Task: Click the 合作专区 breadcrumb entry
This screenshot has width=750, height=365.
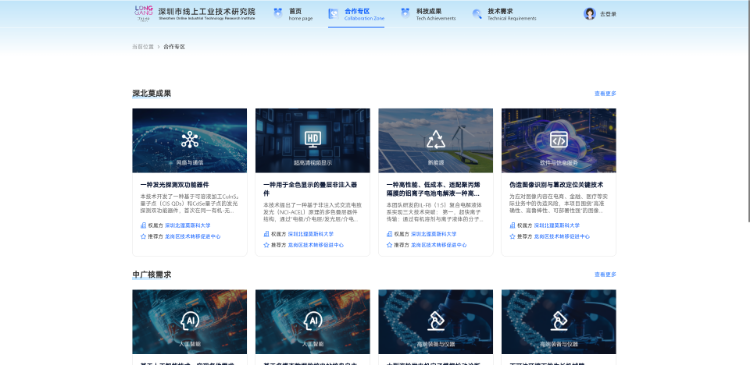Action: [x=174, y=47]
